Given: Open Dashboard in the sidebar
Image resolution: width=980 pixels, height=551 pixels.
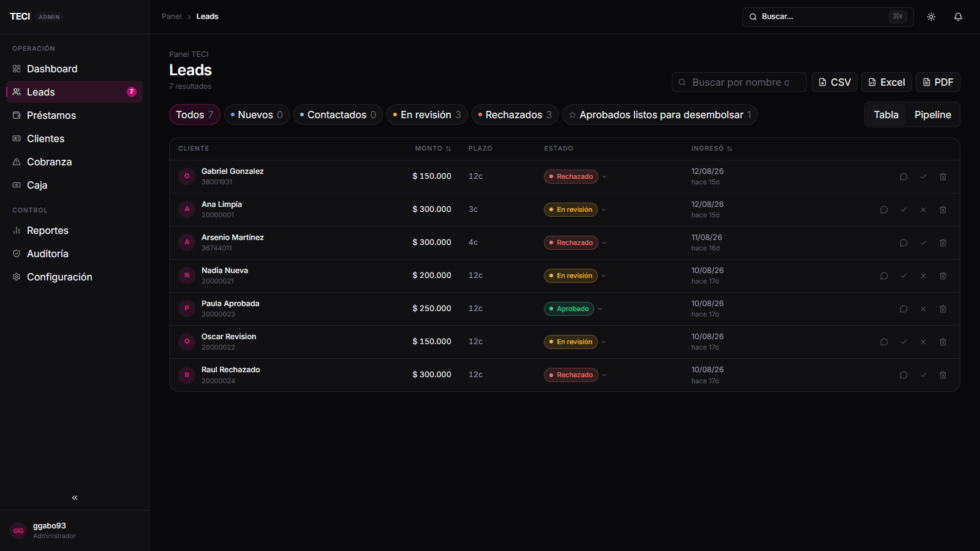Looking at the screenshot, I should tap(74, 69).
